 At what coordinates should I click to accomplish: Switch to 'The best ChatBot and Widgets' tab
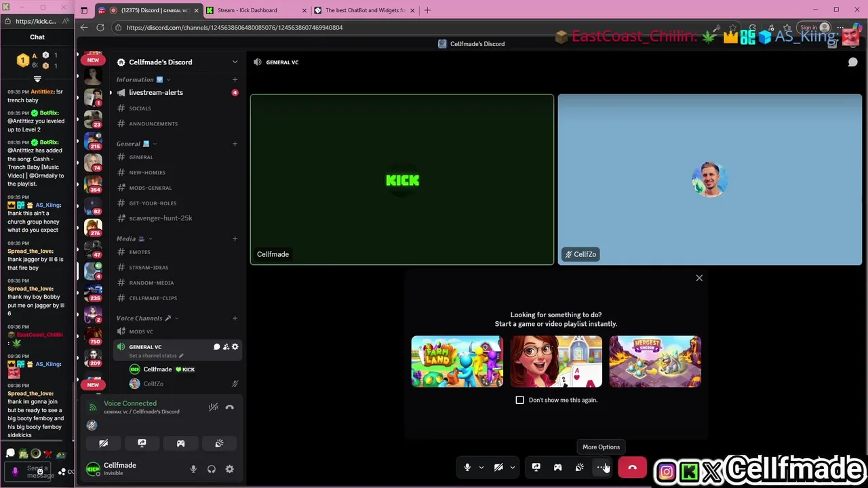365,10
